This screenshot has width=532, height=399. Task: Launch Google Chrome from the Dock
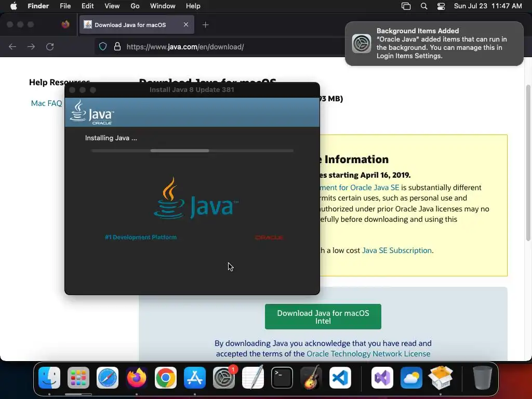tap(166, 378)
